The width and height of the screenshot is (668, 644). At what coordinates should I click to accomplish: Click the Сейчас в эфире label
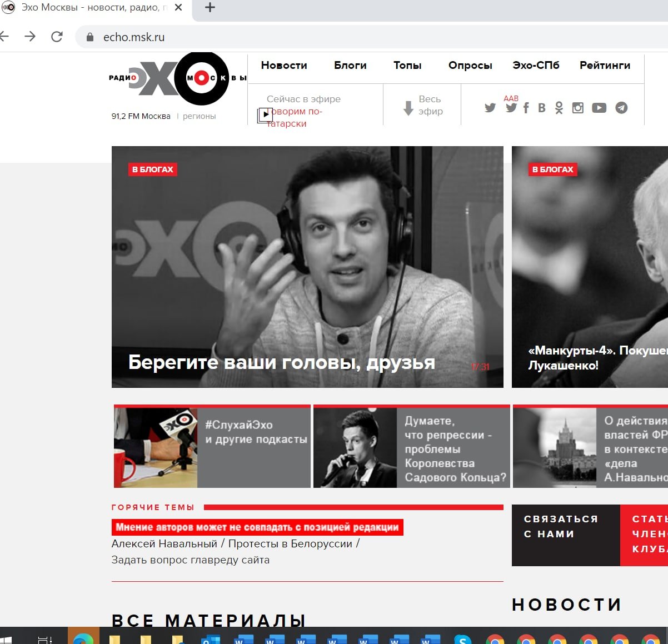pos(303,99)
